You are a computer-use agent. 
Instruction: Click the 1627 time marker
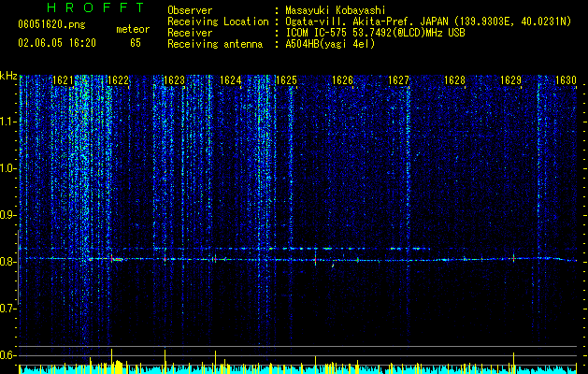point(398,80)
